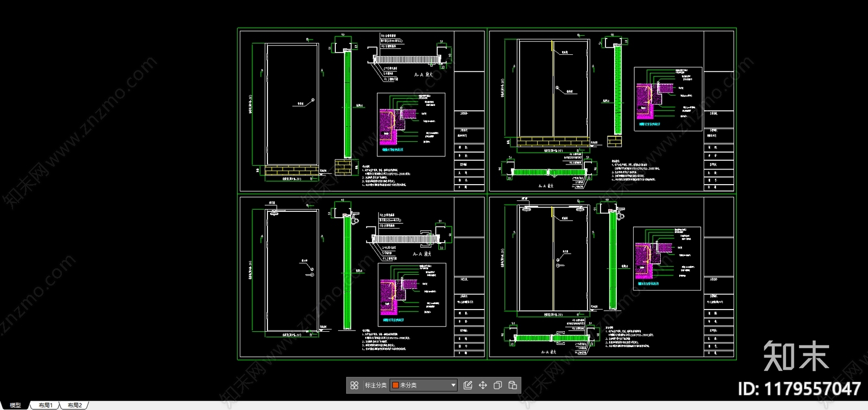The height and width of the screenshot is (410, 868).
Task: Click the 标注分类 label in the toolbar
Action: coord(375,385)
